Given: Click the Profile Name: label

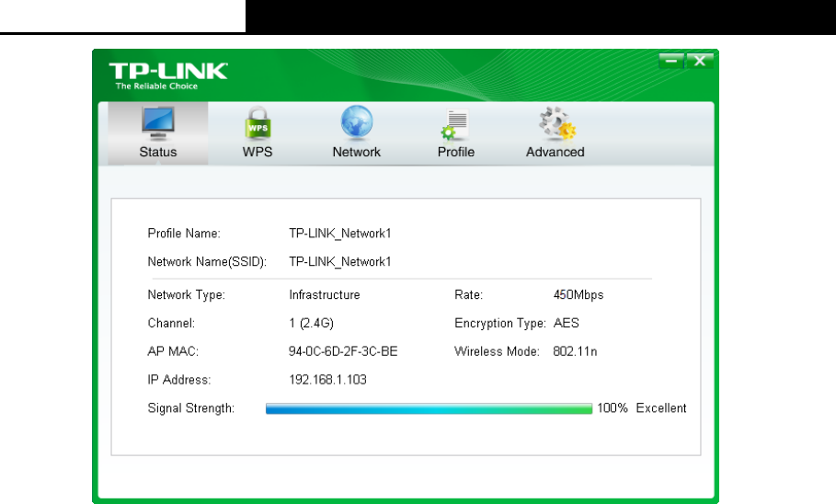Looking at the screenshot, I should click(x=184, y=234).
